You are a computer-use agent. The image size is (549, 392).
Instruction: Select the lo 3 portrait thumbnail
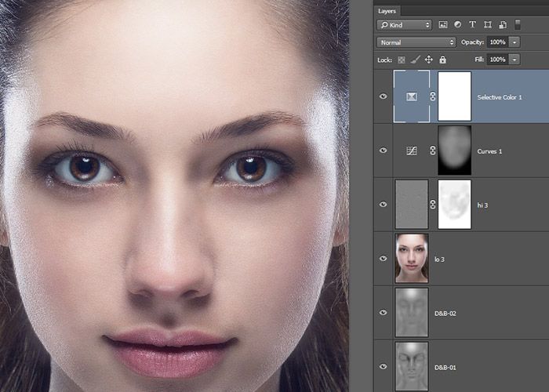pos(412,258)
